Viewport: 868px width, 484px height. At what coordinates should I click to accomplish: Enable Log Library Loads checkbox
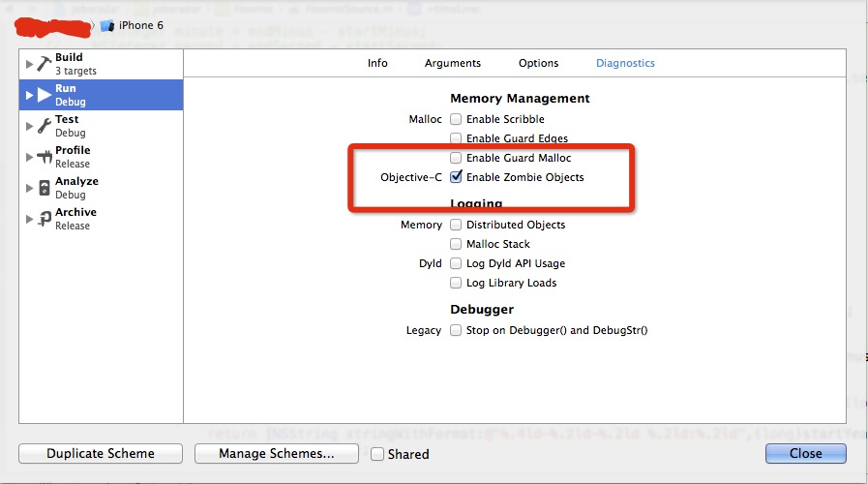(456, 283)
